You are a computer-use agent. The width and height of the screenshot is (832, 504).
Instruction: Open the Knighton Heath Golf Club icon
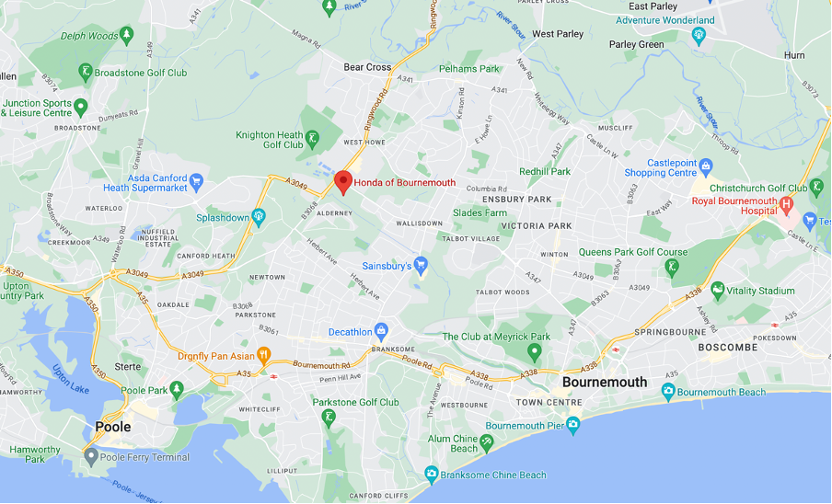[313, 140]
